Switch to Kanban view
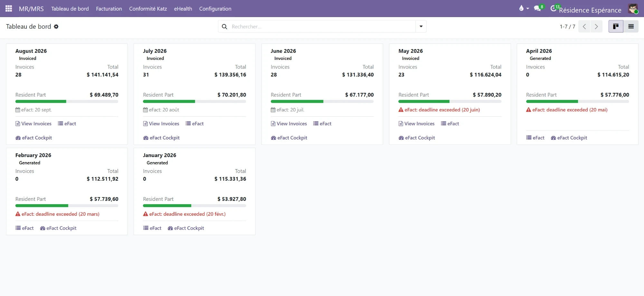Image resolution: width=644 pixels, height=296 pixels. pos(616,26)
